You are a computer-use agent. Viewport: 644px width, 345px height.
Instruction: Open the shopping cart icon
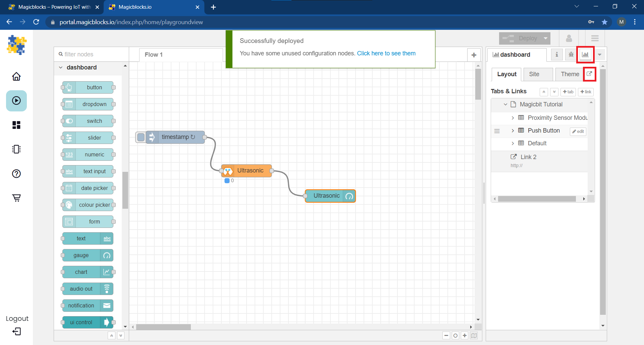coord(16,198)
